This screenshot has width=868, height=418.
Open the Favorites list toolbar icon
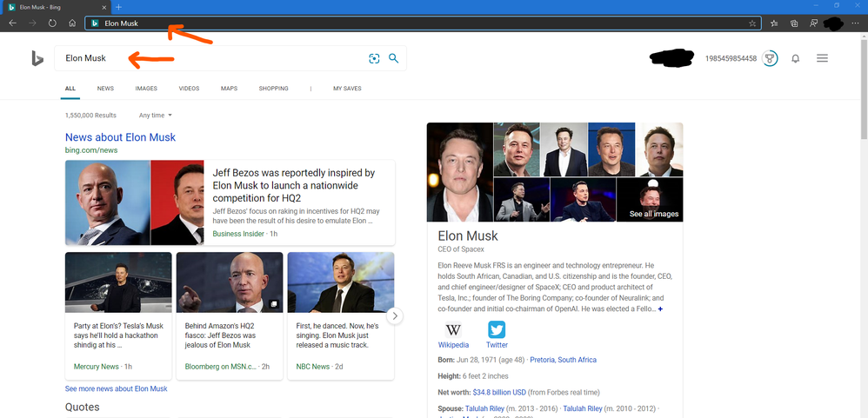pos(774,23)
